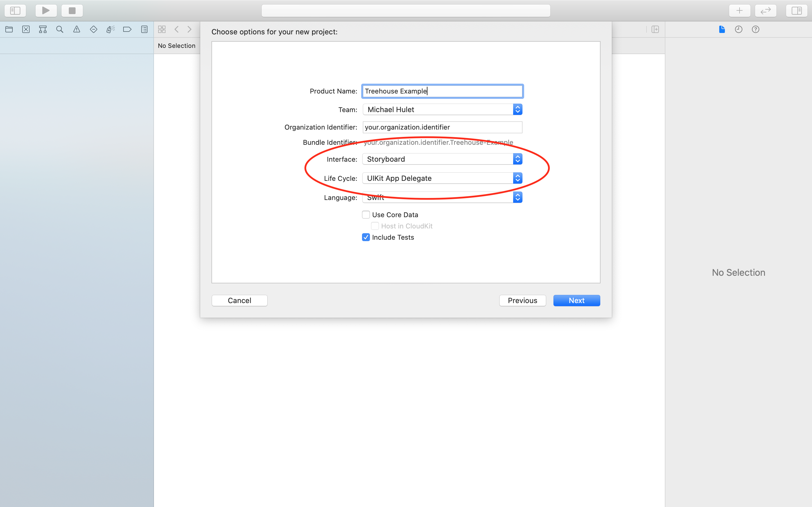Click the Organization Identifier text field
Viewport: 812px width, 507px height.
click(442, 127)
